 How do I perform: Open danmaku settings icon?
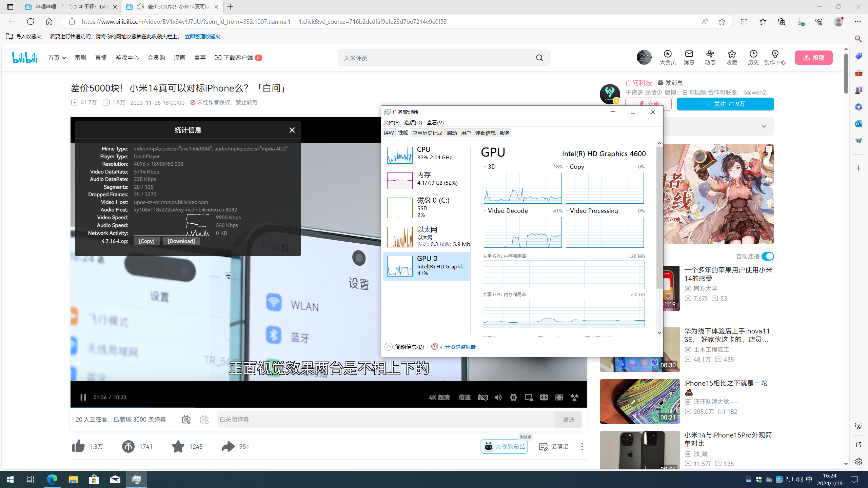click(204, 420)
